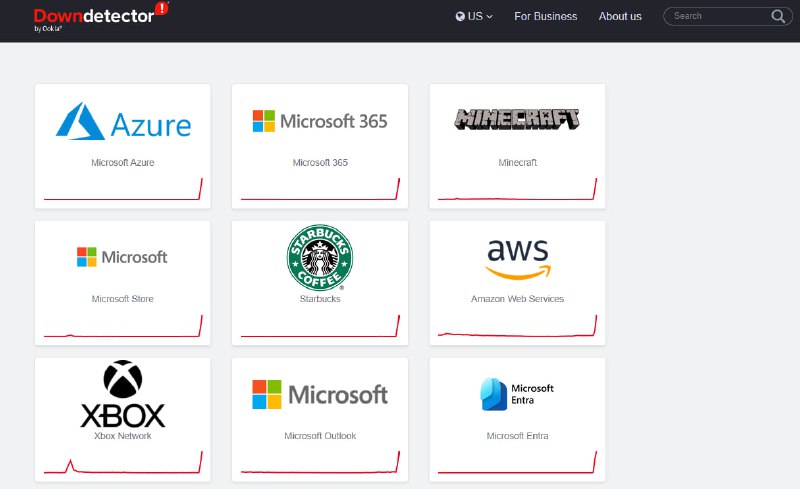View the Minecraft outage sparkline
This screenshot has width=800, height=489.
tap(517, 189)
